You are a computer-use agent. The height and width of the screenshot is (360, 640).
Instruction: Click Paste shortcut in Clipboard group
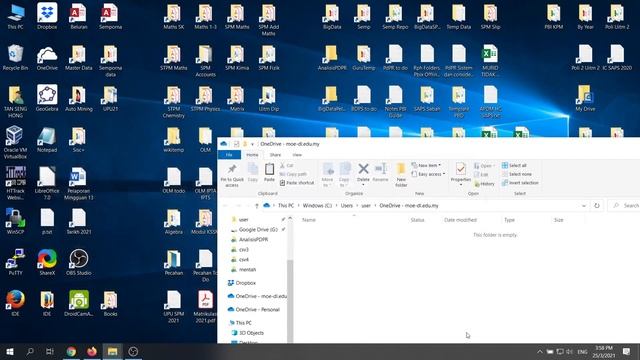pyautogui.click(x=297, y=183)
